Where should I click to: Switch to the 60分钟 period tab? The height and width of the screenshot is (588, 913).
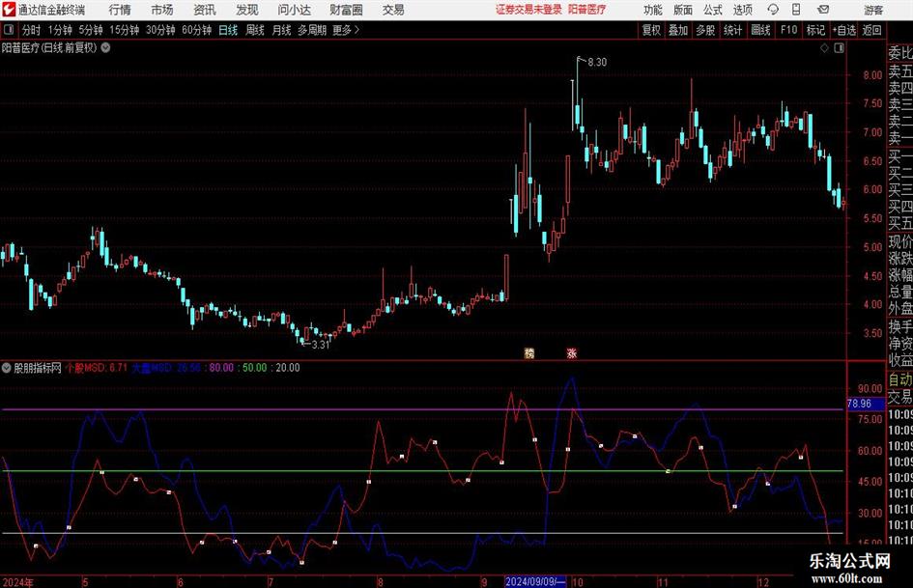pyautogui.click(x=196, y=30)
